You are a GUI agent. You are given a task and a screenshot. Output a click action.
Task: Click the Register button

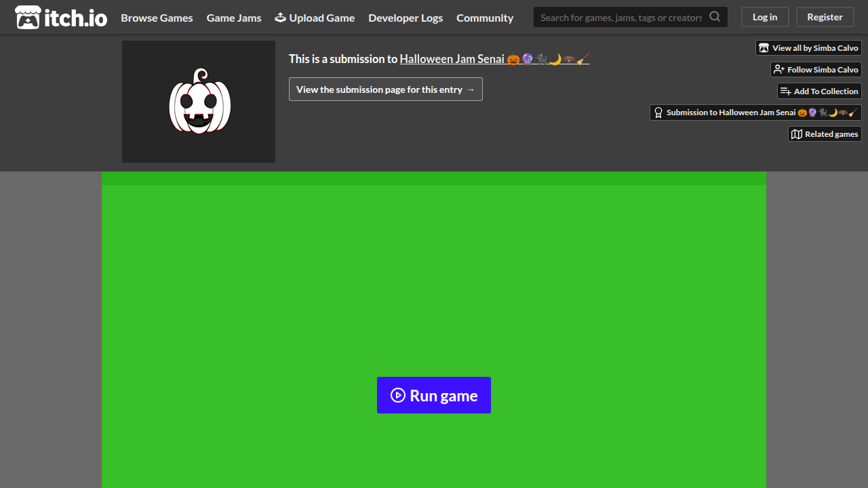(x=825, y=17)
